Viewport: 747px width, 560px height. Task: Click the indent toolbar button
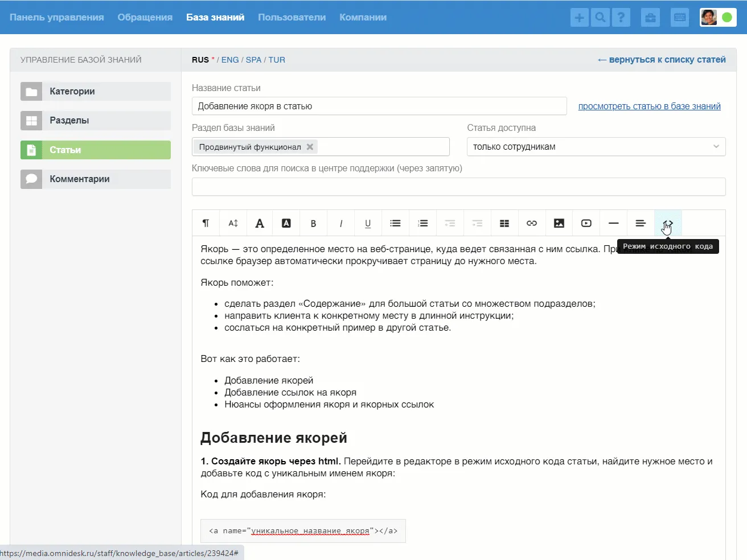click(x=477, y=223)
